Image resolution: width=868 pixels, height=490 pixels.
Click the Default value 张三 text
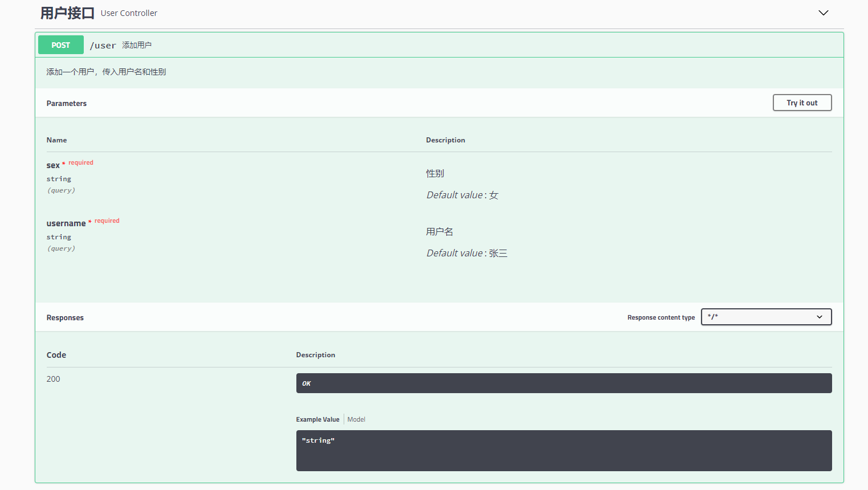coord(467,253)
